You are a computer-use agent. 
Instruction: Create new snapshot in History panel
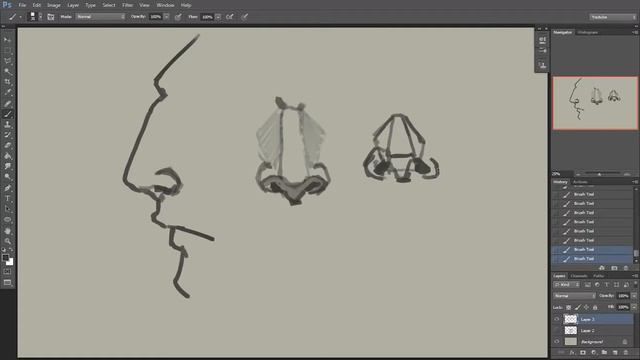tap(614, 268)
